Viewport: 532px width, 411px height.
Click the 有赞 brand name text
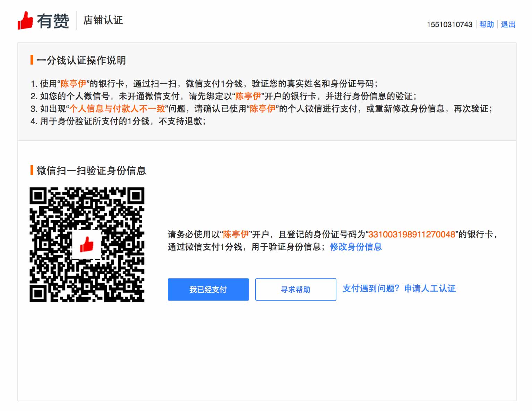[x=53, y=21]
